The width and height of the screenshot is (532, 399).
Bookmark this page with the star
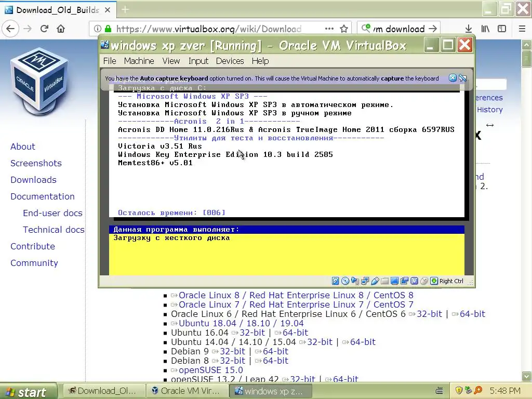pos(344,29)
